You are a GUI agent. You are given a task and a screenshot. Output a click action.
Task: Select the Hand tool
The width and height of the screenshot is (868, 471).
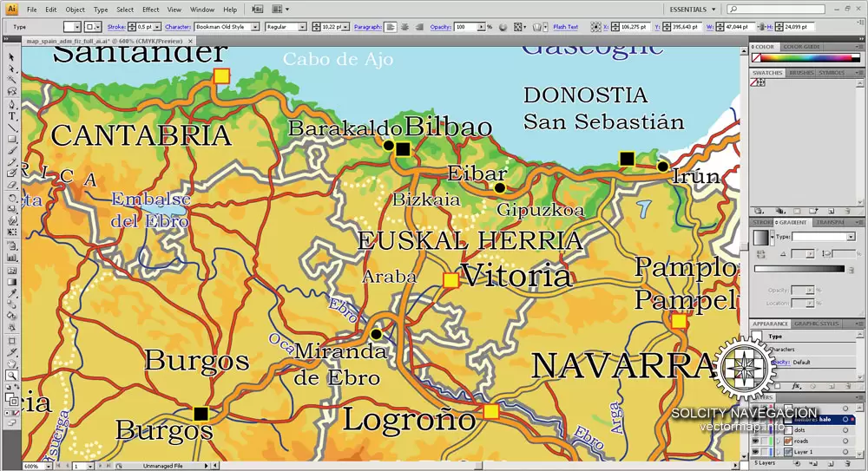tap(11, 363)
